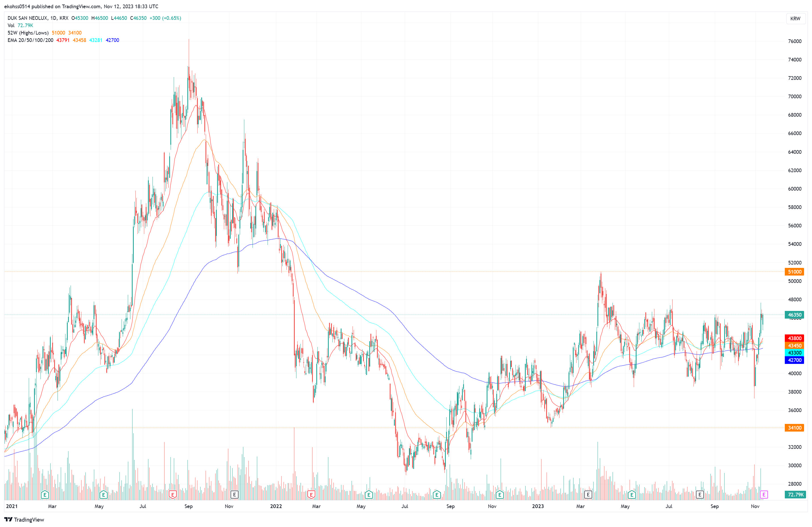Click the cyan 43281 EMA legend value
Image resolution: width=812 pixels, height=527 pixels.
pos(96,40)
